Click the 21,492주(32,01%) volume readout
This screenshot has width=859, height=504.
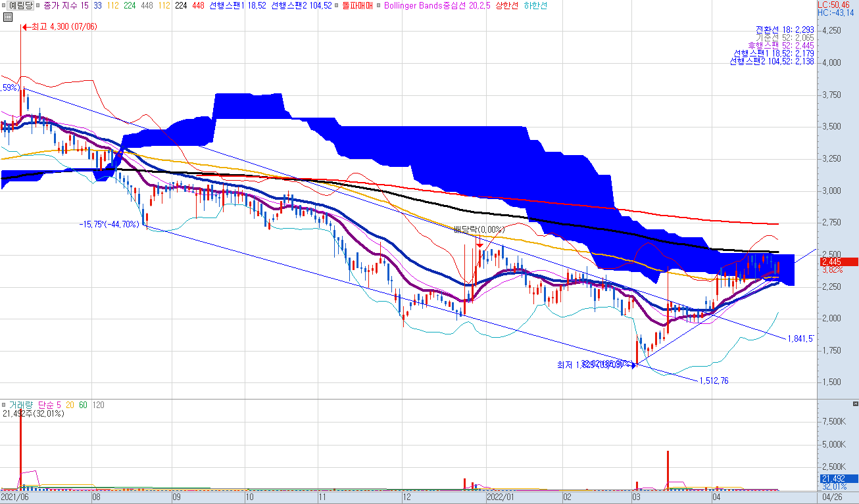[33, 413]
